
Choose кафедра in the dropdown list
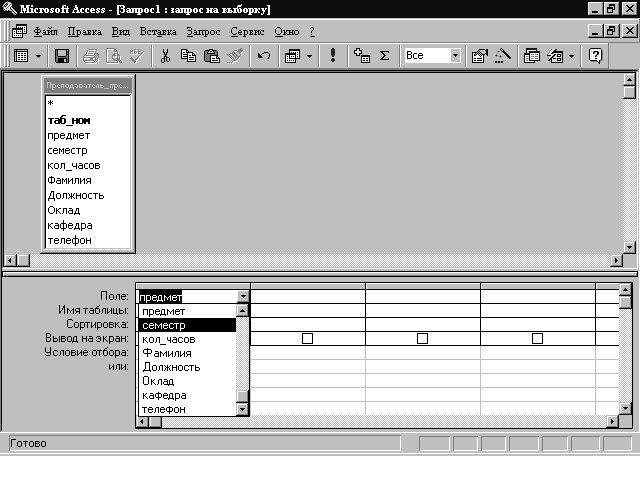187,395
